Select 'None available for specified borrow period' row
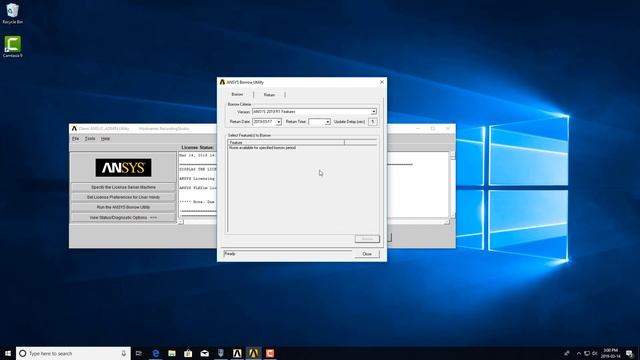This screenshot has width=640, height=360. tap(262, 148)
